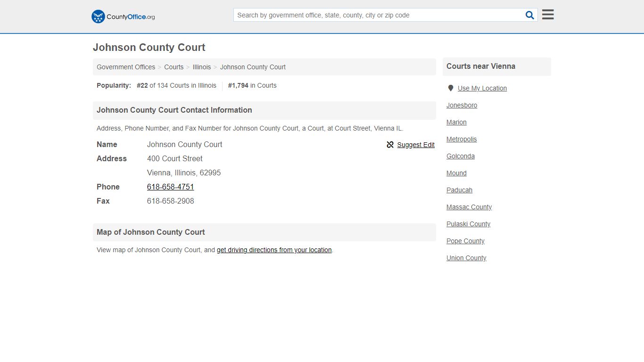
Task: Open Pulaski County courts link
Action: pyautogui.click(x=469, y=224)
